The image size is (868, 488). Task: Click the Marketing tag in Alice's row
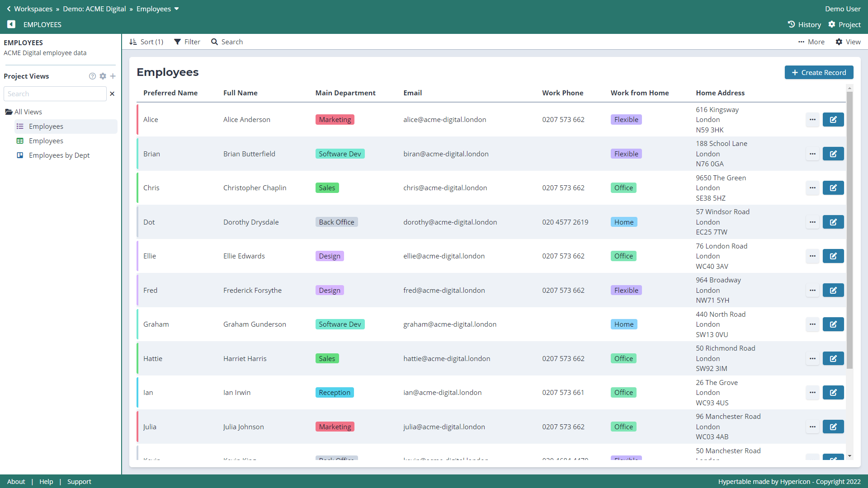(x=335, y=120)
